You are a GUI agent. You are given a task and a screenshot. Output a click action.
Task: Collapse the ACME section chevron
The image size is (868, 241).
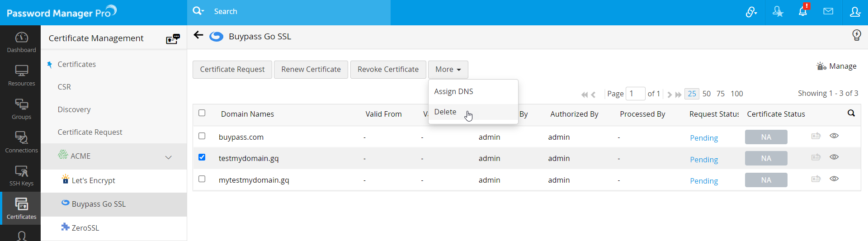169,157
